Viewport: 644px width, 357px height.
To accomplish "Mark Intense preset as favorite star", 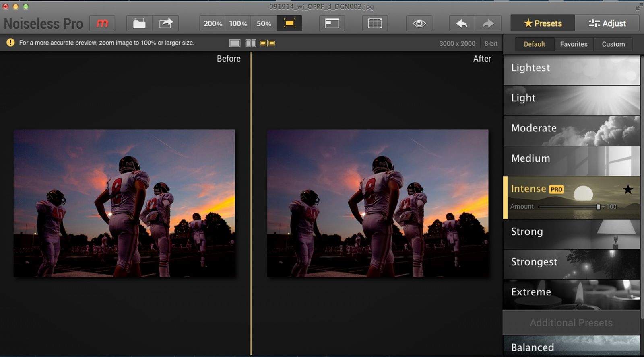I will [627, 189].
